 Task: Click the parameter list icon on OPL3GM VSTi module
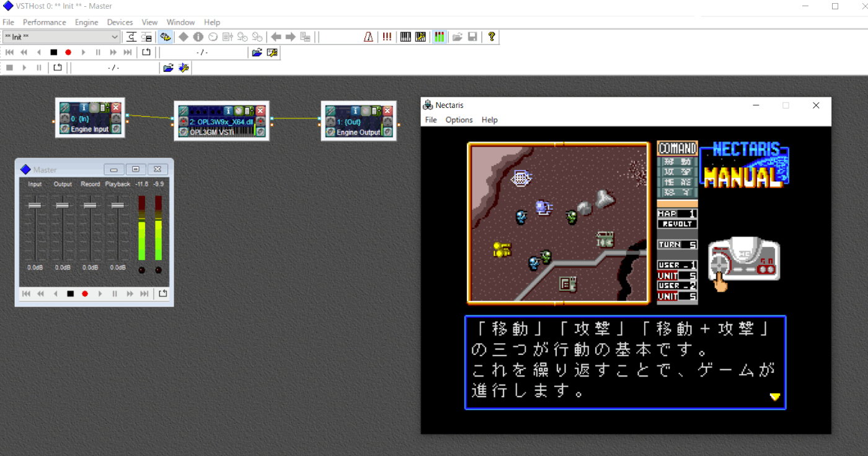click(x=249, y=110)
